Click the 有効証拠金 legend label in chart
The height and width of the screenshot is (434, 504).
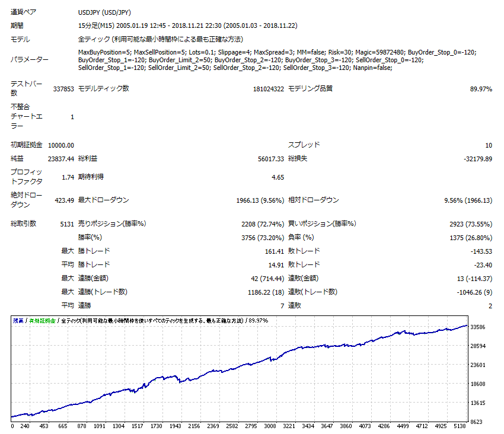pyautogui.click(x=42, y=321)
